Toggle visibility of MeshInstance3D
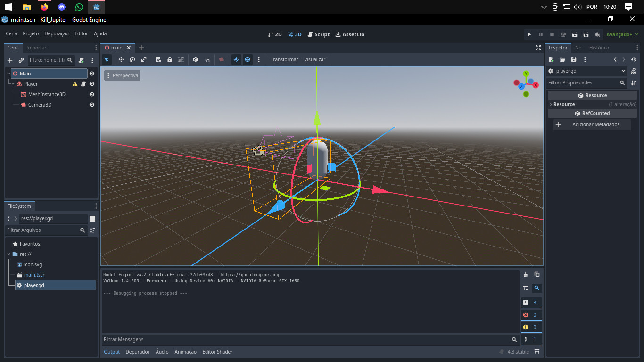644x362 pixels. (92, 94)
